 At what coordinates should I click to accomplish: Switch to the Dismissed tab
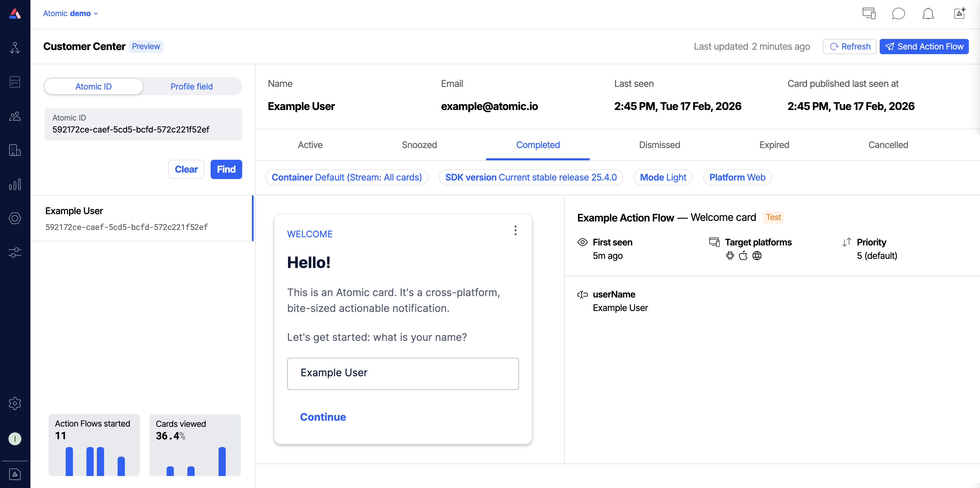pos(659,145)
